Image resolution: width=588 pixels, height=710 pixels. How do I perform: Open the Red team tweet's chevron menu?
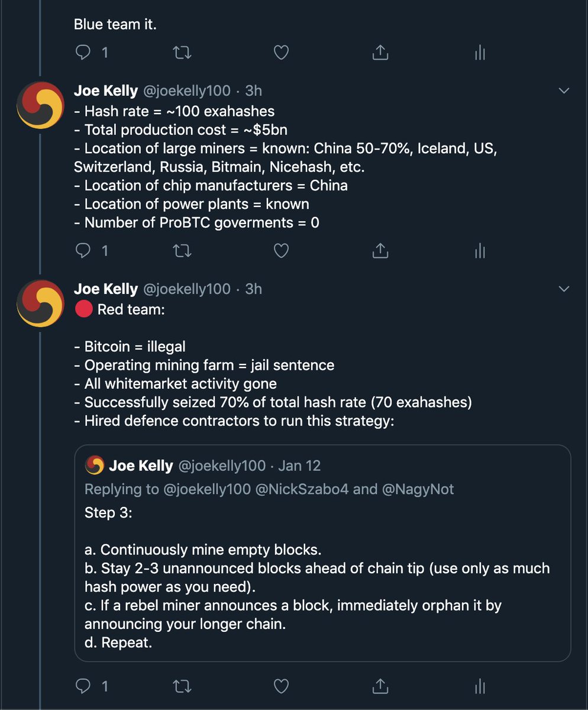tap(564, 289)
